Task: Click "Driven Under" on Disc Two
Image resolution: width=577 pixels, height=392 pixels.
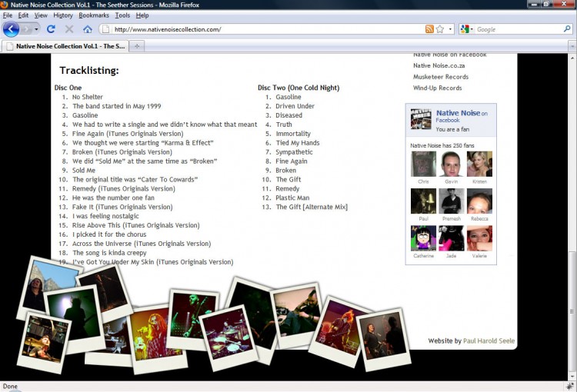Action: pyautogui.click(x=295, y=106)
